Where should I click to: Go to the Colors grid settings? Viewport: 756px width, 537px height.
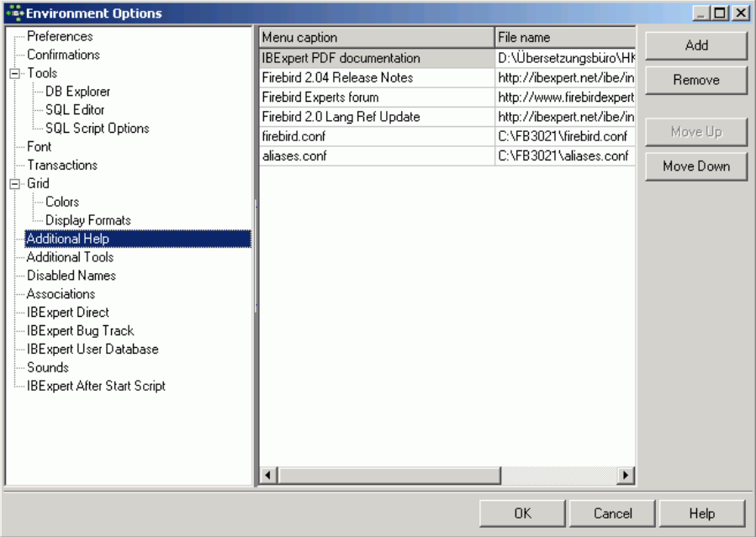click(62, 202)
